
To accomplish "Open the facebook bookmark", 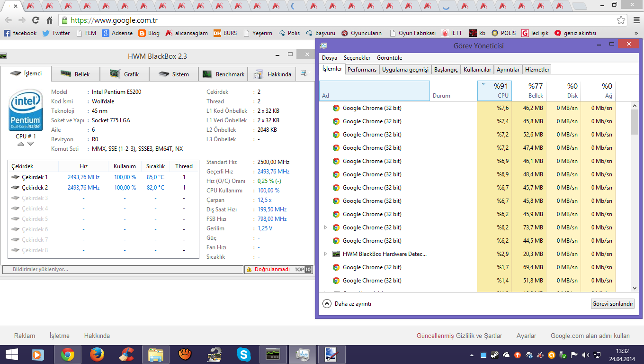I will pos(20,33).
